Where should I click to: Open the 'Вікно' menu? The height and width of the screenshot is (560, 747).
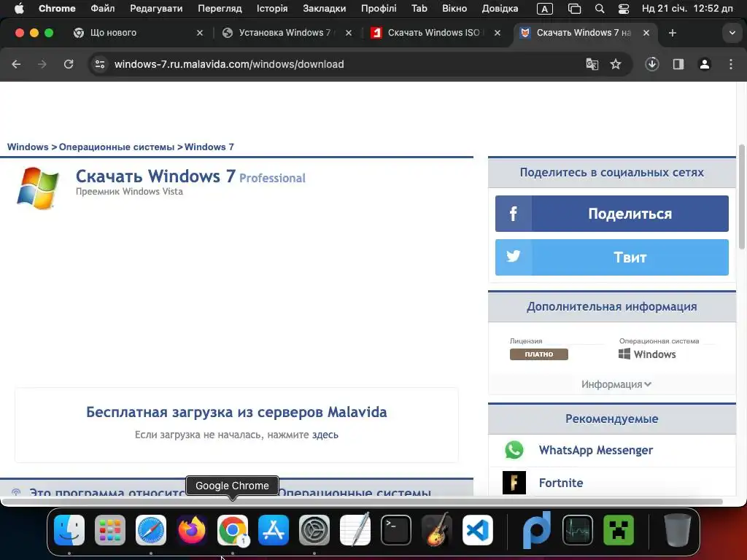(454, 8)
